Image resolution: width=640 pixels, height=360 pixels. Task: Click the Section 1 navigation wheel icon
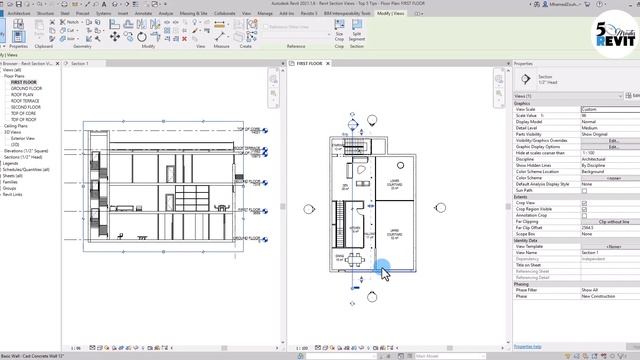click(x=273, y=80)
